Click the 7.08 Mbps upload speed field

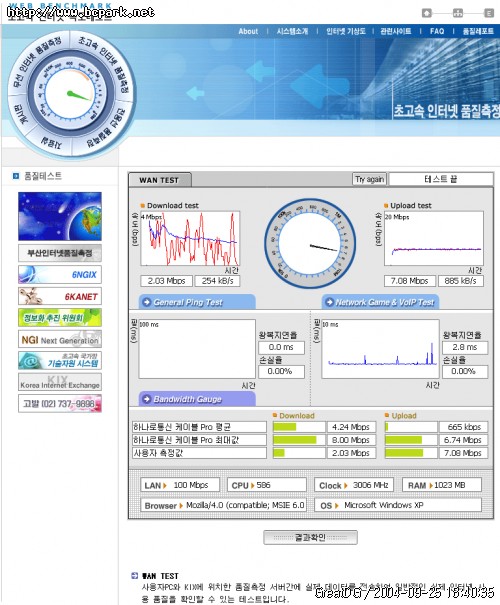point(410,281)
